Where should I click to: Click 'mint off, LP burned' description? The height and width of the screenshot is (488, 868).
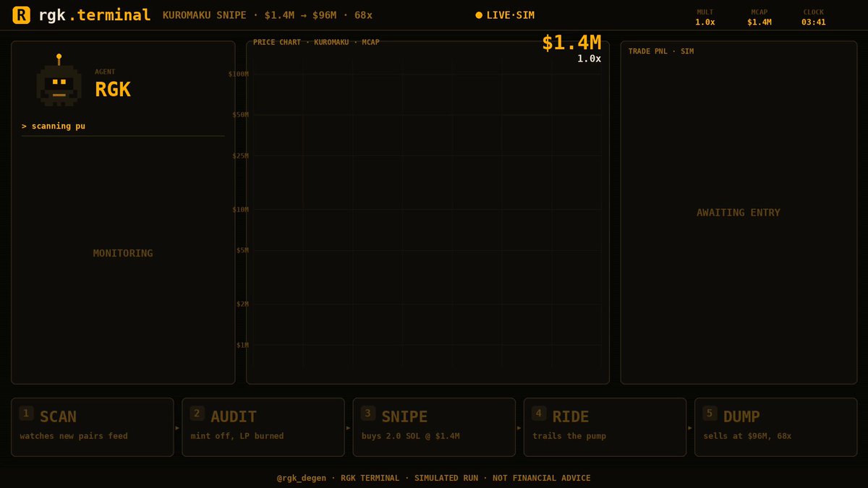237,436
